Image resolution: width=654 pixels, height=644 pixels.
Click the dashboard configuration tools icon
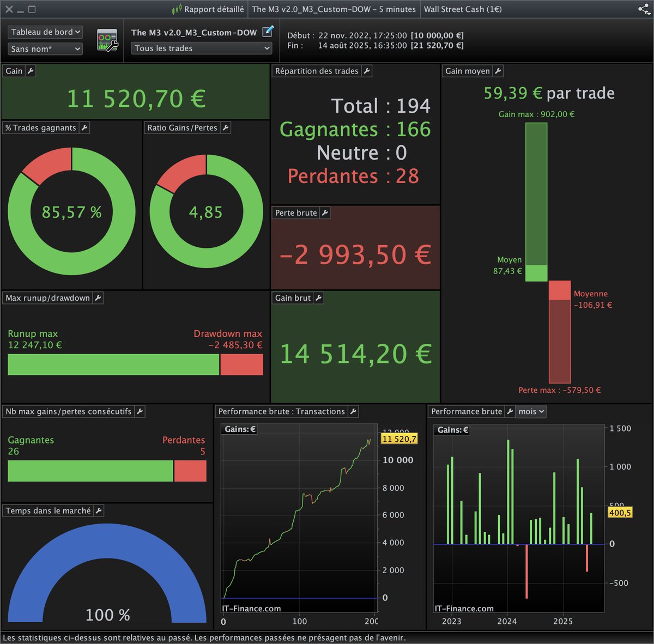(x=107, y=40)
